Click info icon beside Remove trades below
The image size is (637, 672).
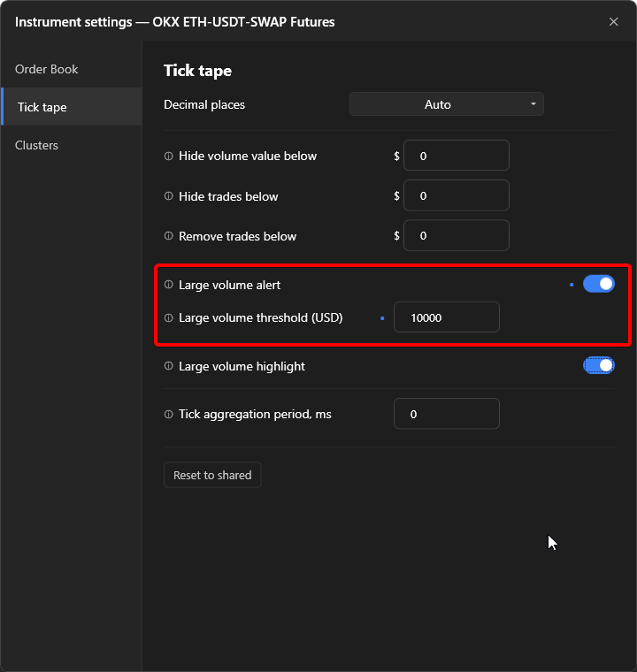coord(169,236)
